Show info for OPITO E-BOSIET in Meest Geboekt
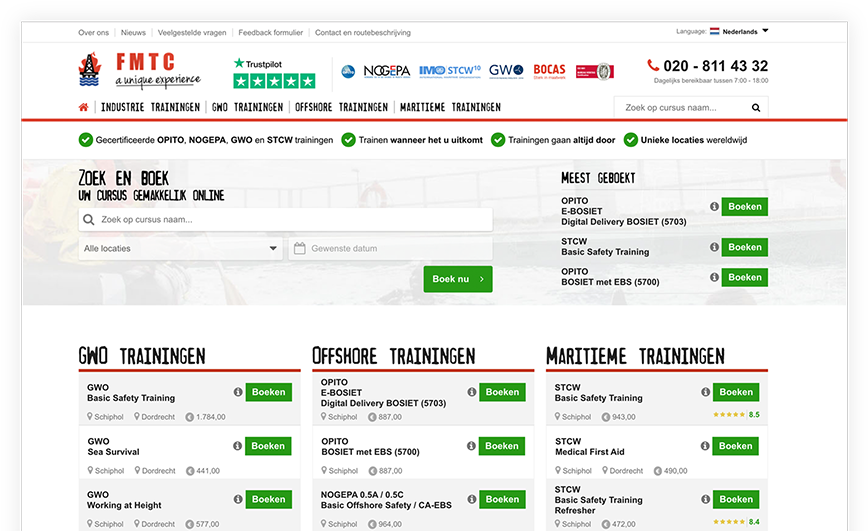The image size is (868, 531). click(714, 207)
